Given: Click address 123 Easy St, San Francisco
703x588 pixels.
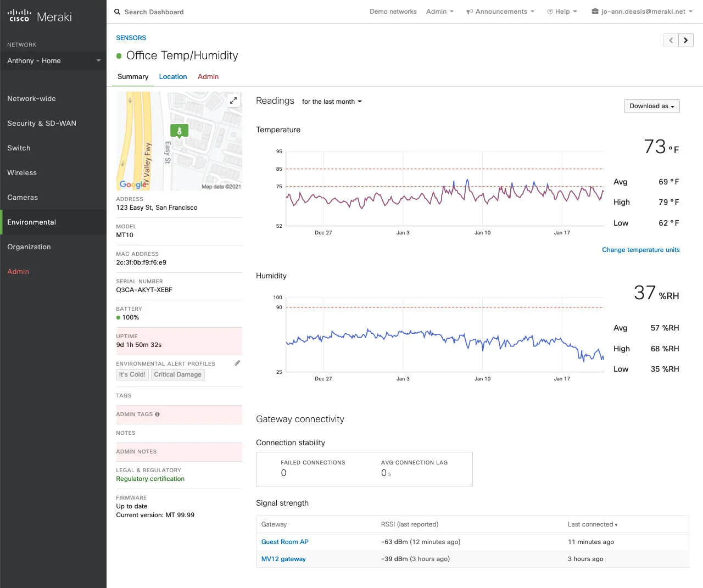Looking at the screenshot, I should (x=157, y=208).
